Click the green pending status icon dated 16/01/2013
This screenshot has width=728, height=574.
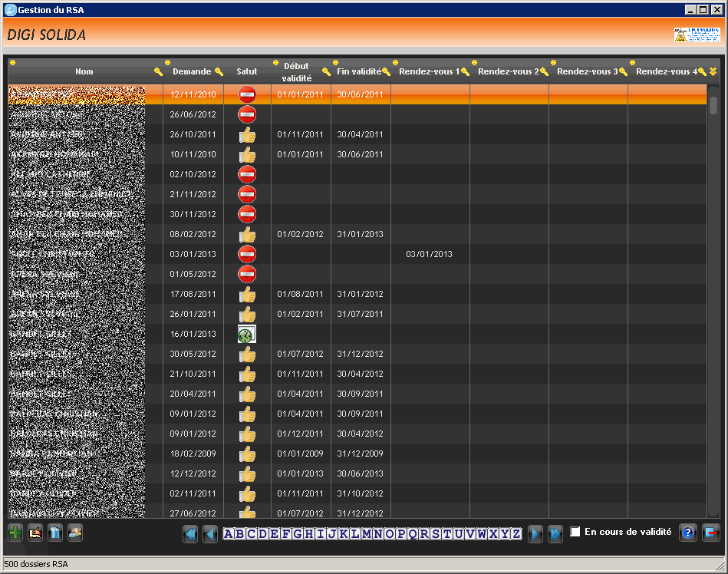tap(247, 334)
